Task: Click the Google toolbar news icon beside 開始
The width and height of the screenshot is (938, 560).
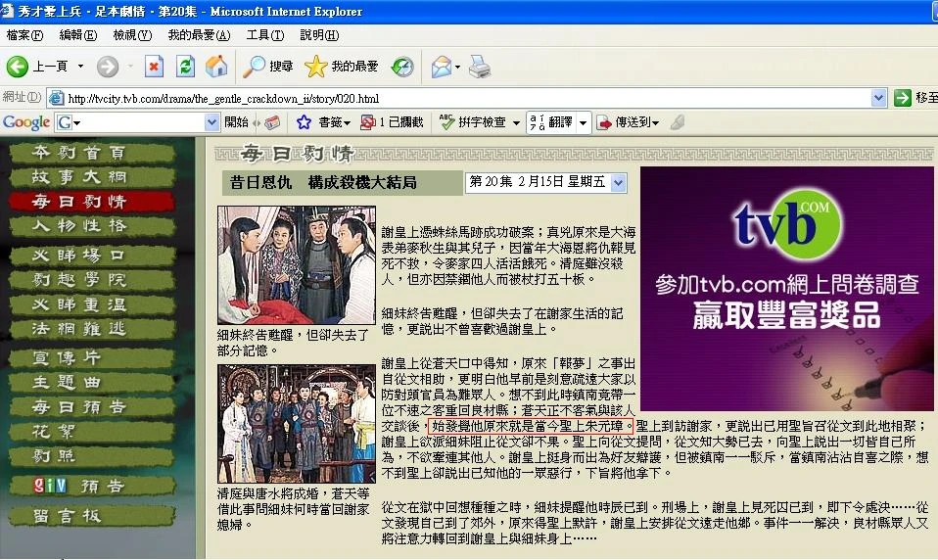Action: point(271,122)
